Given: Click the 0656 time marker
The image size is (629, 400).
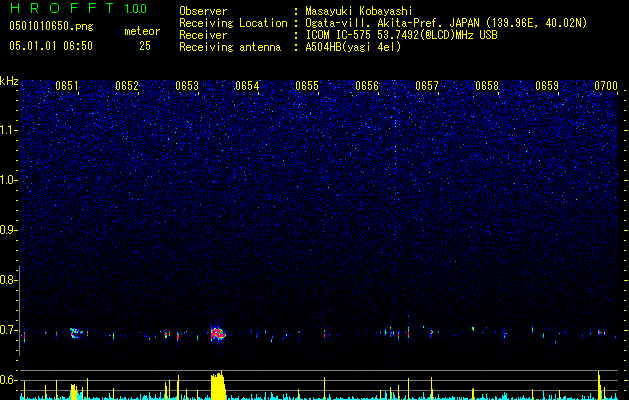Looking at the screenshot, I should click(367, 86).
